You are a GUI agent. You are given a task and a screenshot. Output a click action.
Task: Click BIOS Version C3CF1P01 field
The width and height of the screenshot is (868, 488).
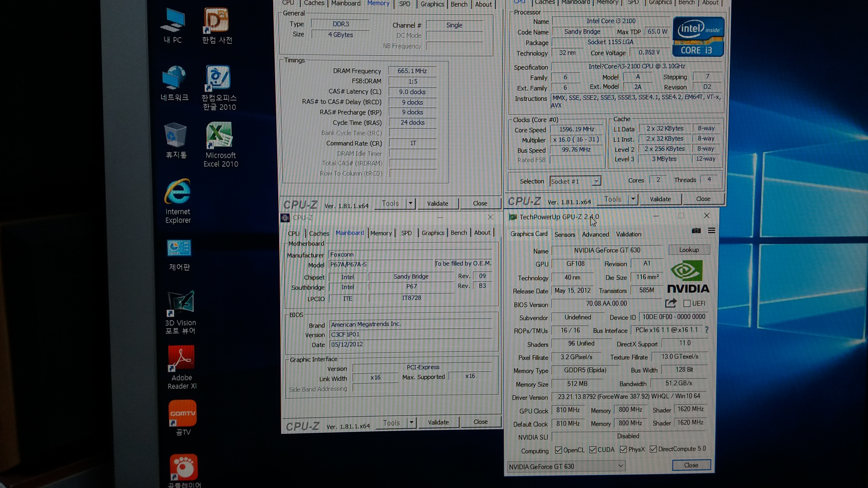pos(411,334)
